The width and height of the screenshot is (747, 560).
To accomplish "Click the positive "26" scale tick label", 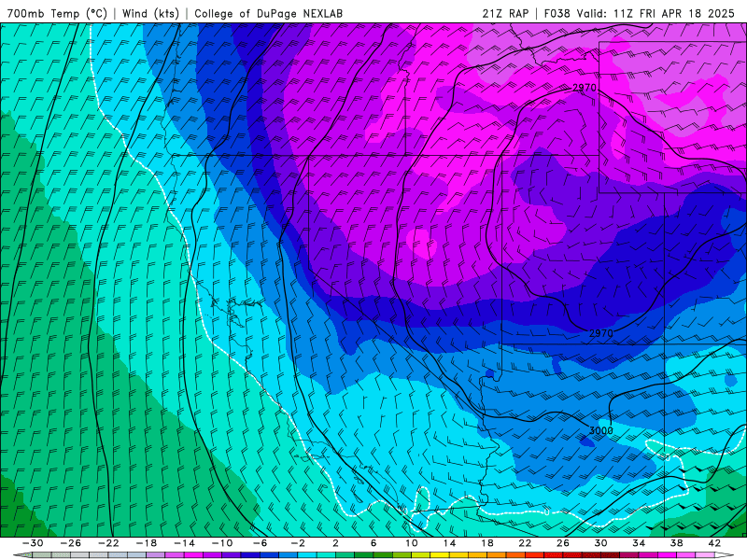I will tap(563, 543).
